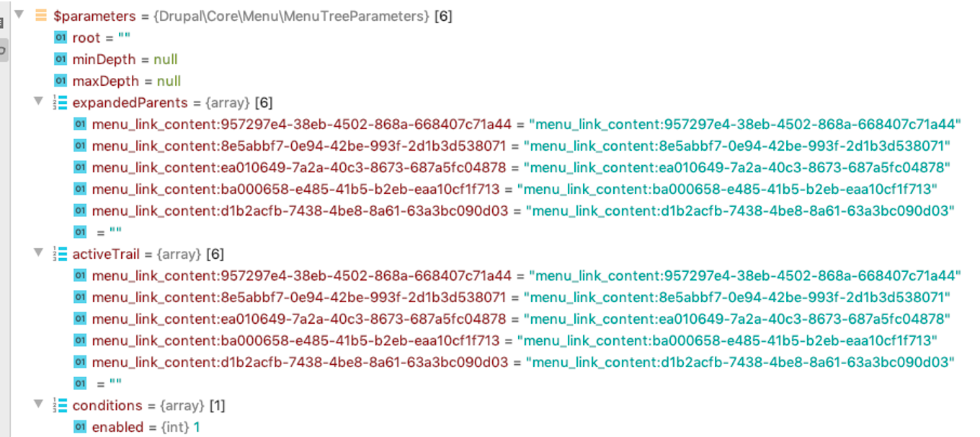Click the field icon beside minDepth
Viewport: 980px width, 437px height.
coord(61,59)
